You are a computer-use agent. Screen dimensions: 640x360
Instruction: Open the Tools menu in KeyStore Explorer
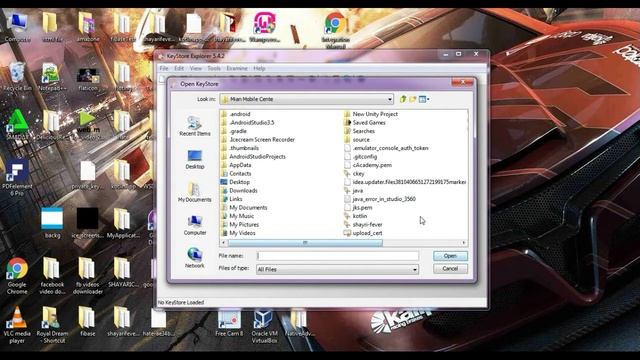click(214, 68)
